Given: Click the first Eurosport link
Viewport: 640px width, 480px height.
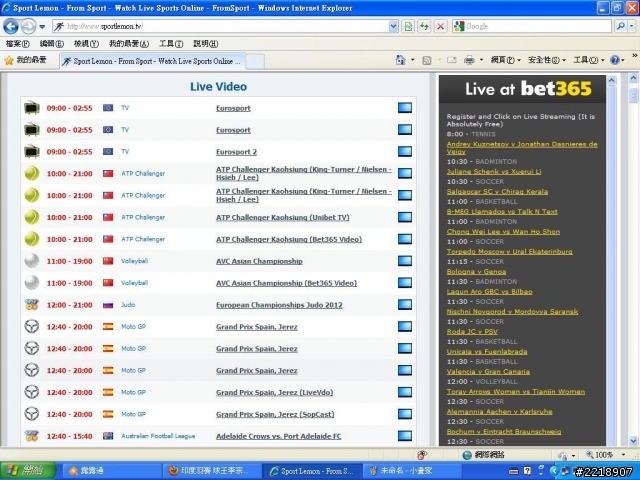Looking at the screenshot, I should click(233, 108).
